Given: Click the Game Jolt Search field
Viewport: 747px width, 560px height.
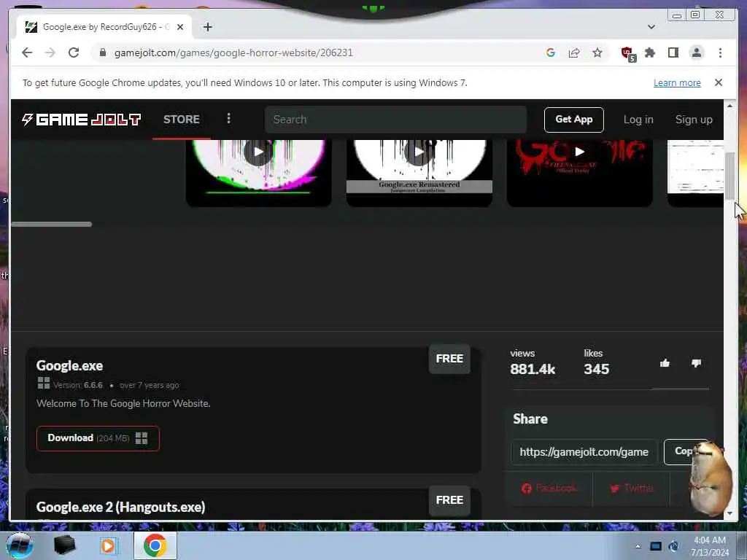Looking at the screenshot, I should click(x=396, y=120).
